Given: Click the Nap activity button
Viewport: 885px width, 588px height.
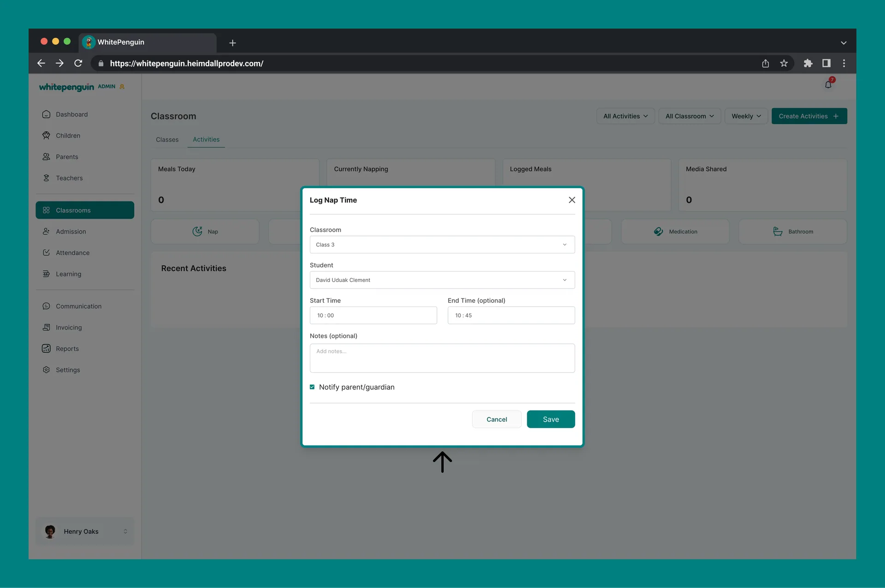Looking at the screenshot, I should click(205, 231).
